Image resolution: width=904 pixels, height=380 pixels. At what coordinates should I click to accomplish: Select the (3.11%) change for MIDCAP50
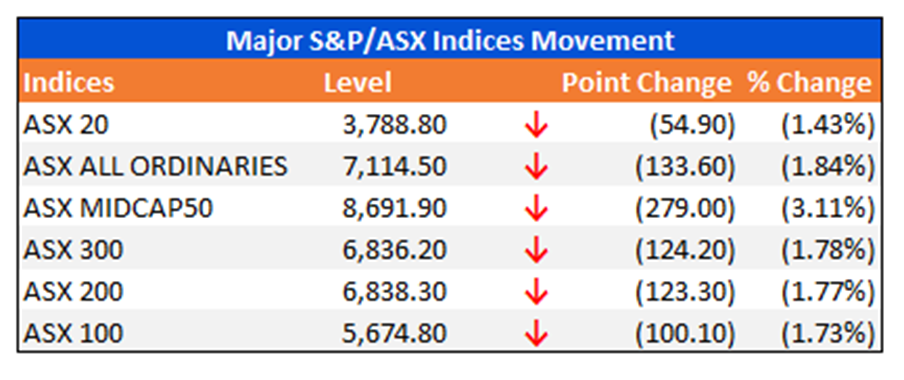point(828,208)
